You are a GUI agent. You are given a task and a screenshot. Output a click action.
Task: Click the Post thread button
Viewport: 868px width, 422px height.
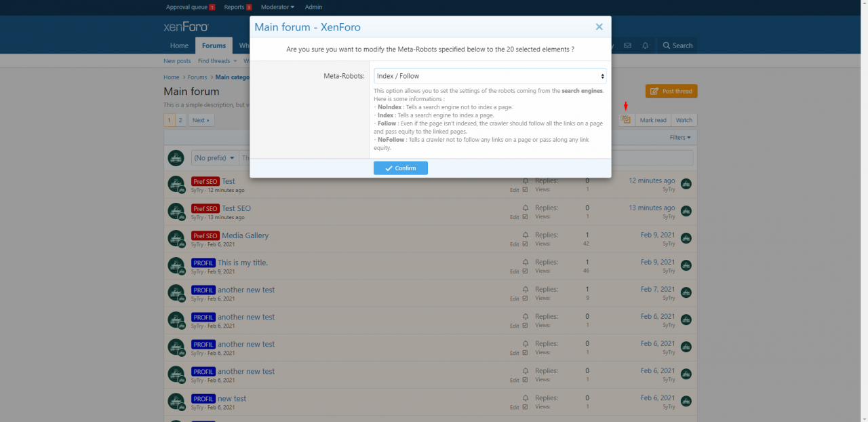[x=671, y=91]
